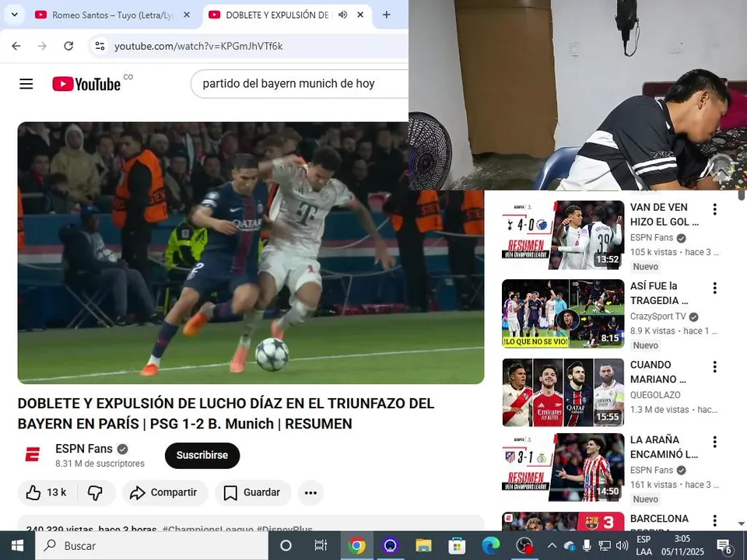Switch to the Romeo Santos – Tuyo tab
747x560 pixels.
(111, 16)
